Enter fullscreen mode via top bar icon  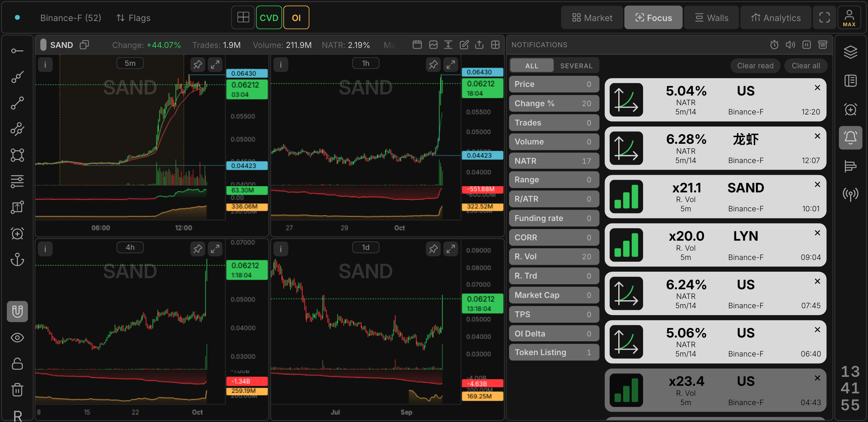(x=824, y=18)
